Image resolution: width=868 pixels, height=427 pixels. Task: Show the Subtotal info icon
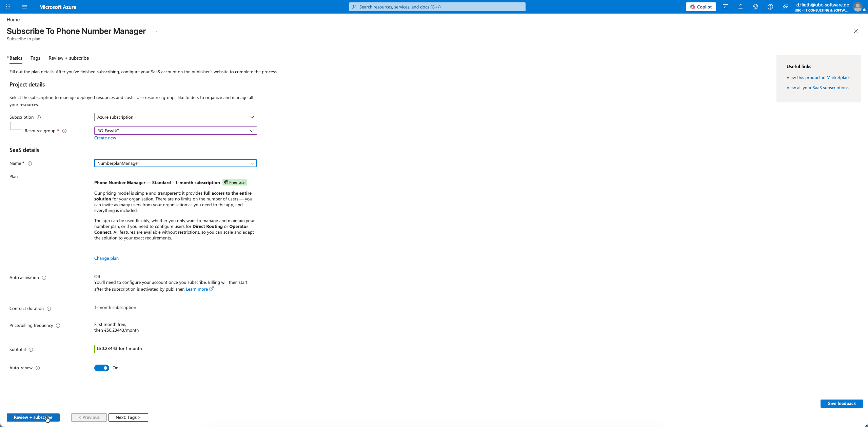point(31,350)
